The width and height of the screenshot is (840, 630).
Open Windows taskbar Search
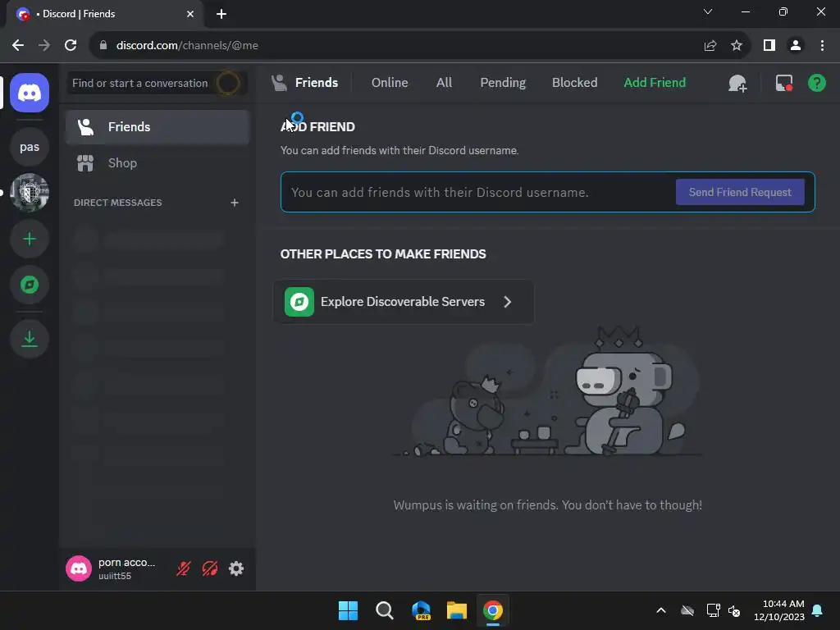385,610
